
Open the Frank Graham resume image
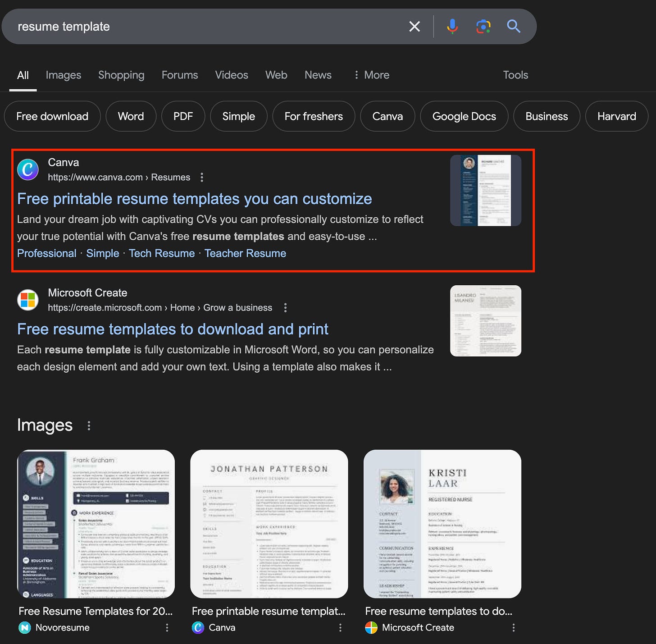point(96,524)
